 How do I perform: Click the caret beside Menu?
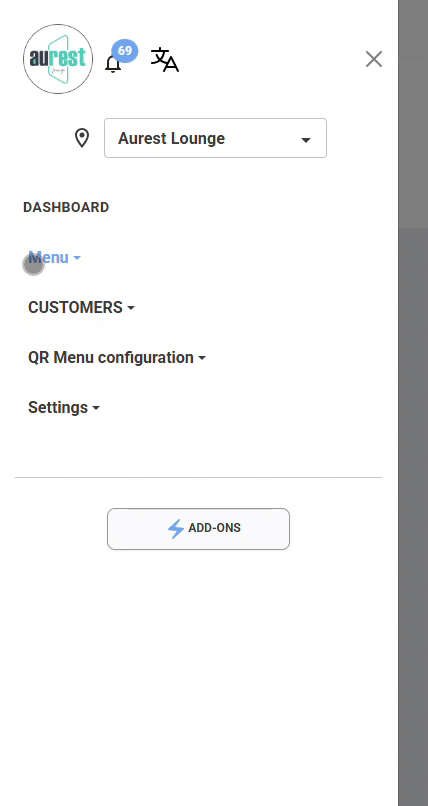(x=77, y=258)
